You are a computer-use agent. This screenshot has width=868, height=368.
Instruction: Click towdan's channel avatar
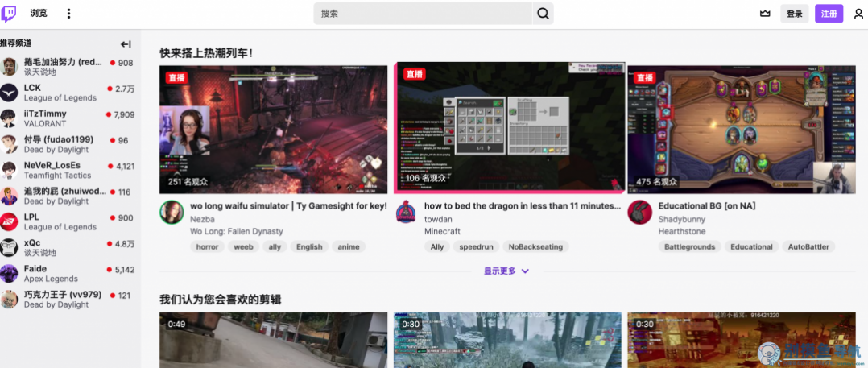pyautogui.click(x=406, y=212)
